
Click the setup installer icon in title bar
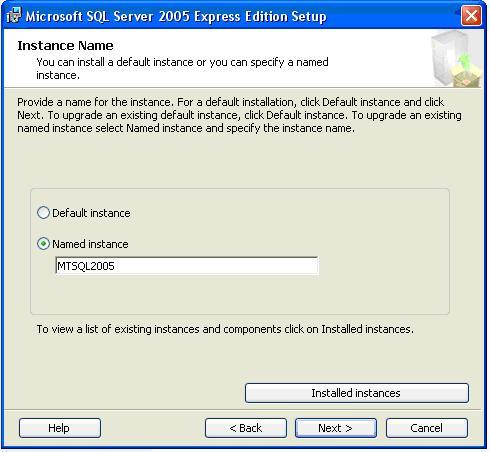(x=14, y=15)
